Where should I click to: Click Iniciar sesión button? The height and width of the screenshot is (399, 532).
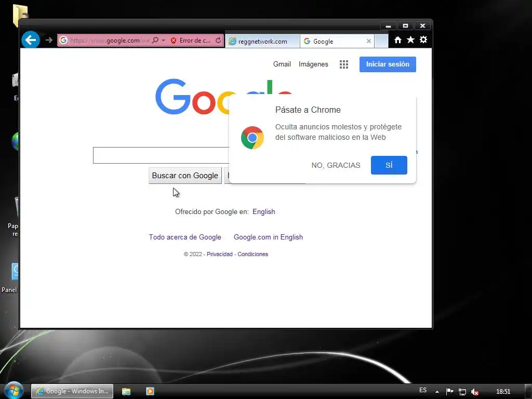[388, 64]
